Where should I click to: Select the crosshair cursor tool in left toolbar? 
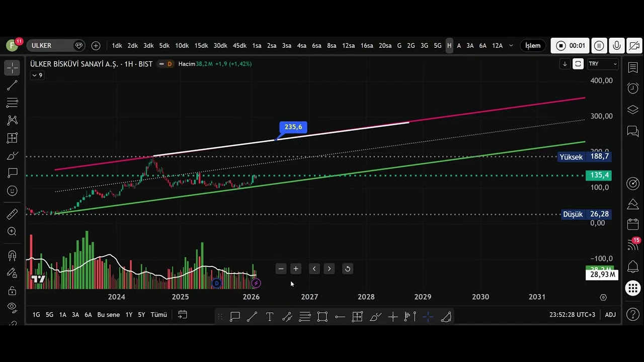(12, 67)
